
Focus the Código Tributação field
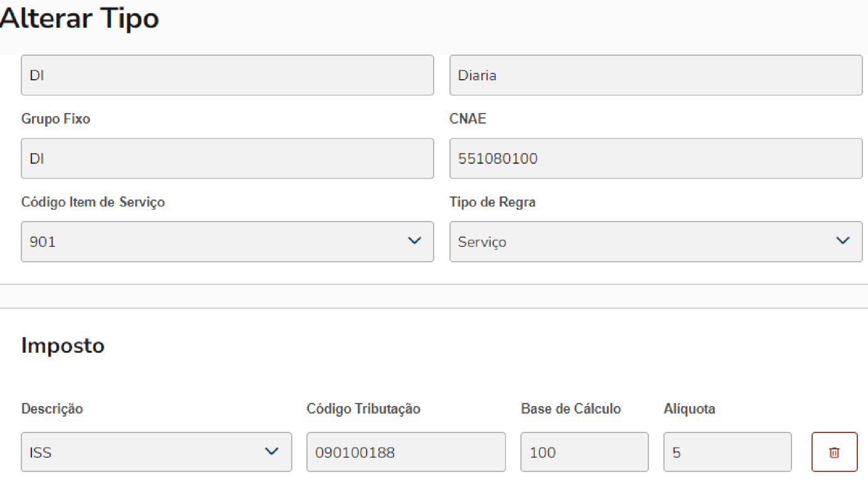(405, 452)
